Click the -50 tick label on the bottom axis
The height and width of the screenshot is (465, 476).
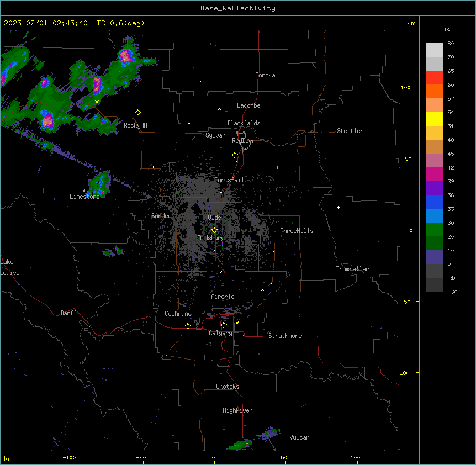(x=141, y=457)
